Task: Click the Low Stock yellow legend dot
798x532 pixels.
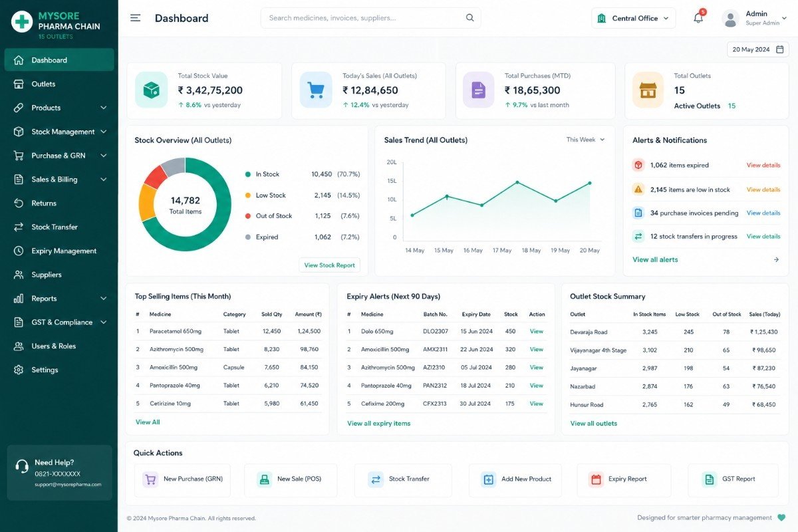Action: [248, 196]
